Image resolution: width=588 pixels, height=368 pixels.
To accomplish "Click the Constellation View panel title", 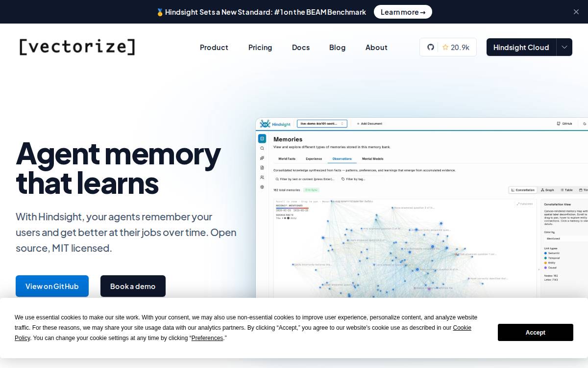I will 558,204.
